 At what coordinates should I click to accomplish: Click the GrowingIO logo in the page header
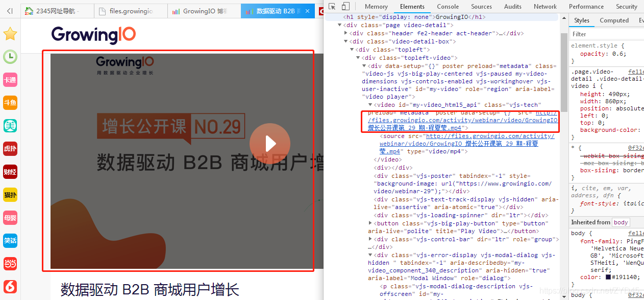93,34
